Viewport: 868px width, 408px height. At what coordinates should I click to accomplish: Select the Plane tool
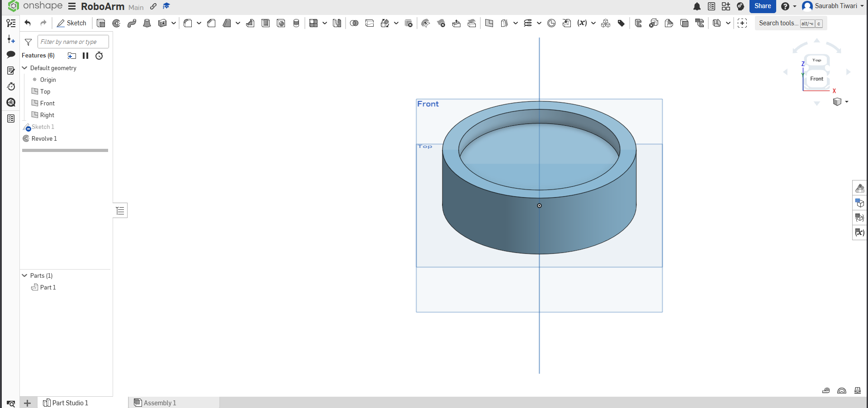[489, 23]
